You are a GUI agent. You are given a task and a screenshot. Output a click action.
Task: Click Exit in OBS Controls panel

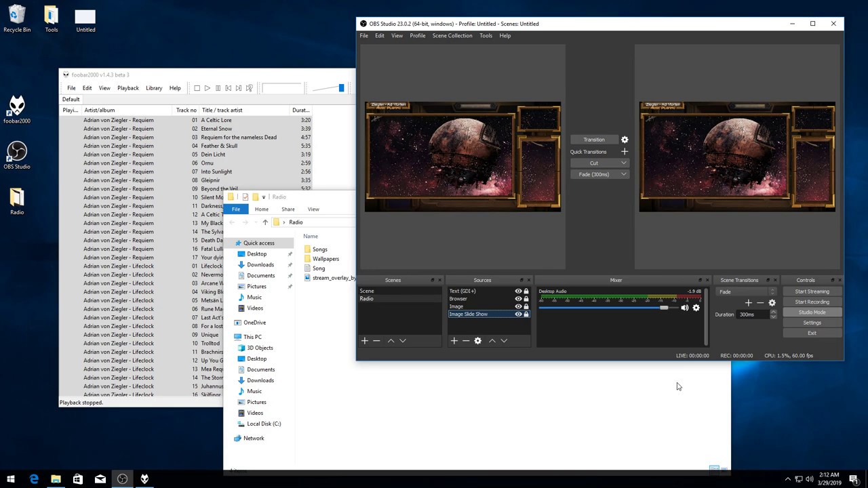click(x=812, y=333)
